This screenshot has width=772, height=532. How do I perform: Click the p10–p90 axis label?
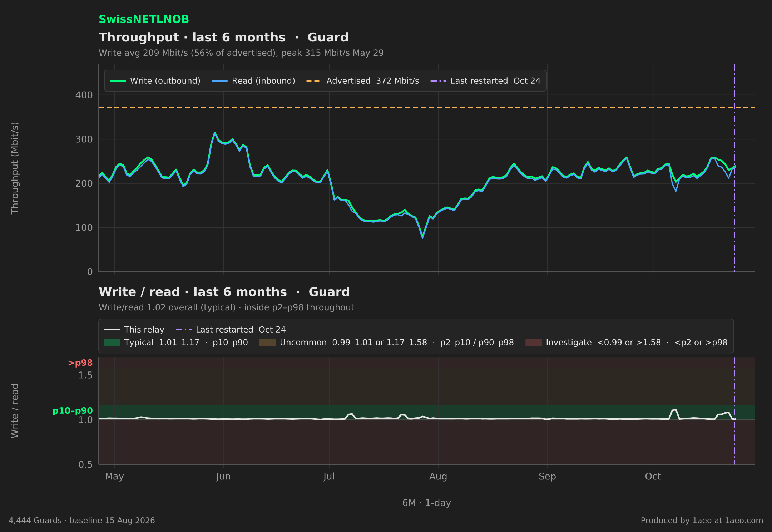click(x=73, y=411)
